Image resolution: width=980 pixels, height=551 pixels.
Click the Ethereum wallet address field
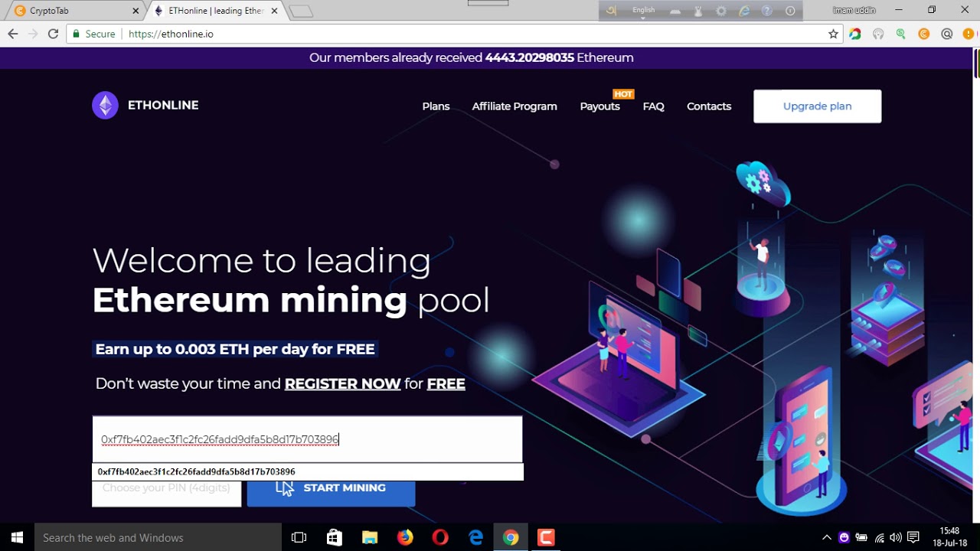pos(307,439)
